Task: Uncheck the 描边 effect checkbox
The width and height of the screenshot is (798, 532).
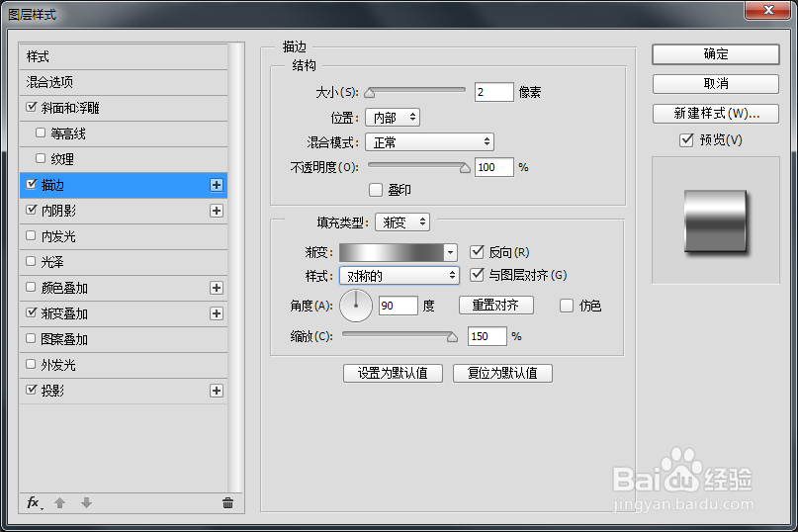Action: tap(32, 184)
